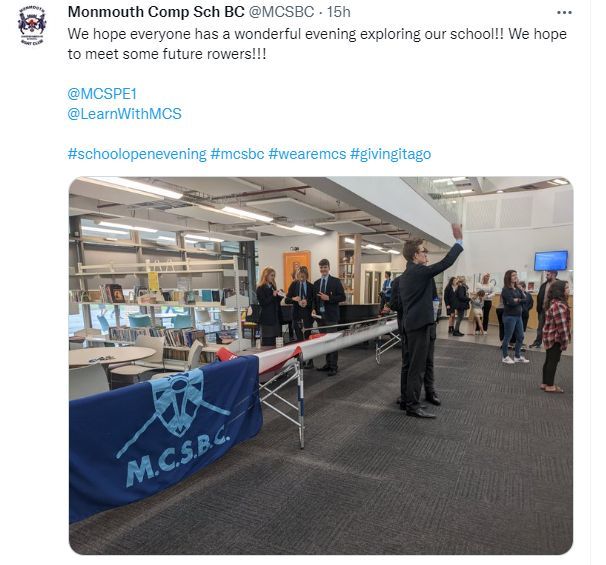Click the M.C.S.B.C. blue banner in photo
The height and width of the screenshot is (565, 606).
[164, 433]
